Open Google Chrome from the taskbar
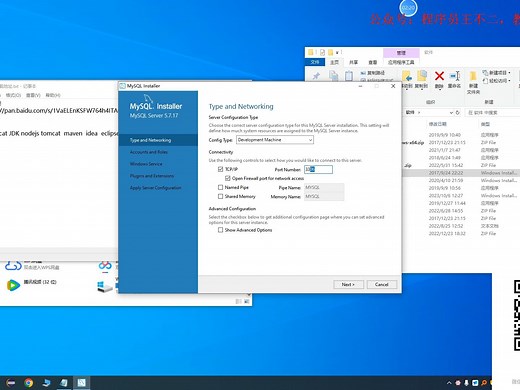The width and height of the screenshot is (520, 390). click(x=29, y=383)
